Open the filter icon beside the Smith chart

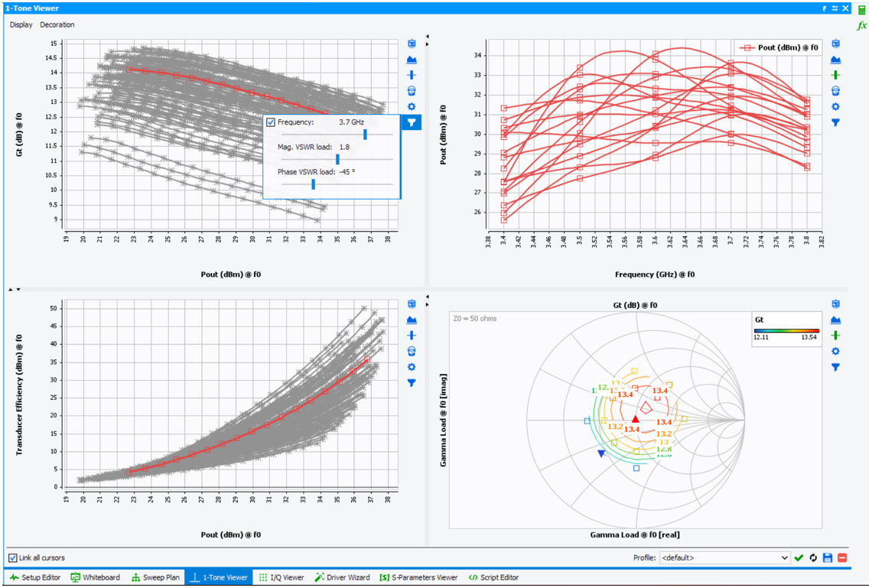pyautogui.click(x=836, y=367)
